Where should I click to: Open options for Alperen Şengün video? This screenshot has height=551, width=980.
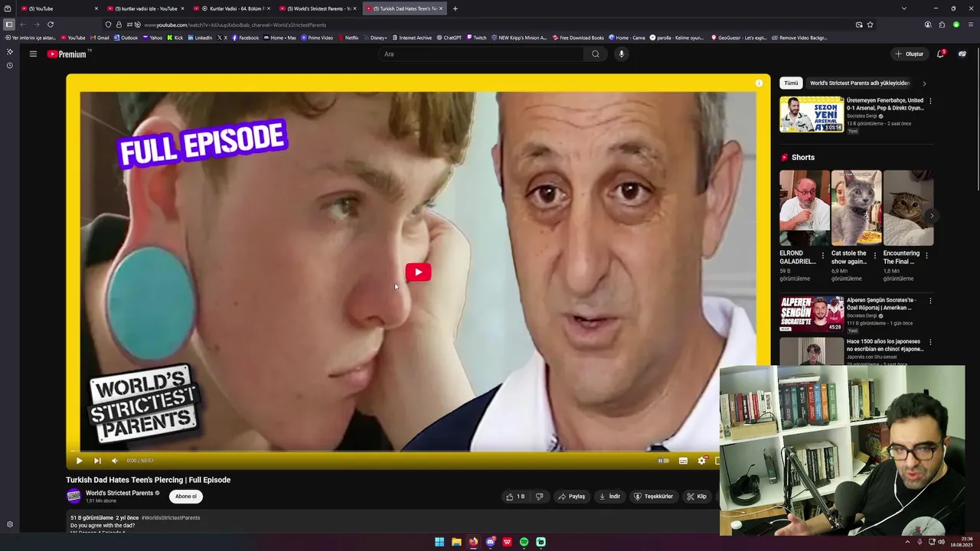tap(930, 301)
